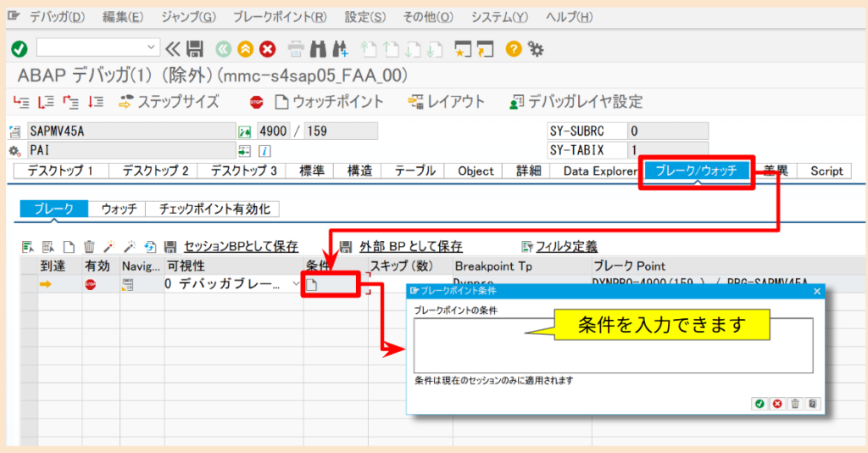Click the Find Next binoculars icon
Screen dimensions: 868x453
click(x=341, y=49)
